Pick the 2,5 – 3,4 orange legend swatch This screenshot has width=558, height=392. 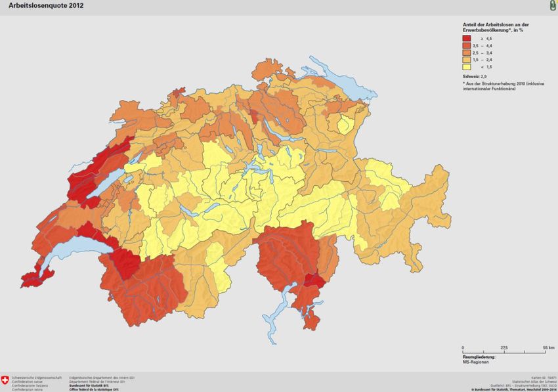(x=467, y=53)
